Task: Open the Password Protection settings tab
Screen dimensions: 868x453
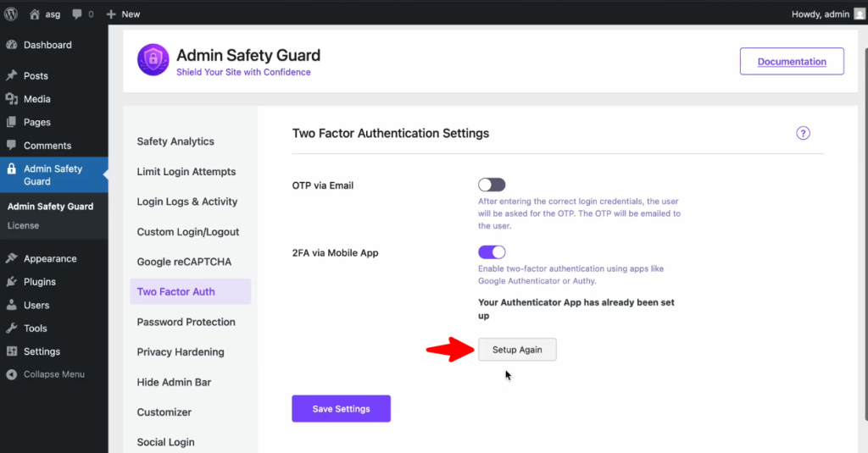Action: pyautogui.click(x=186, y=322)
